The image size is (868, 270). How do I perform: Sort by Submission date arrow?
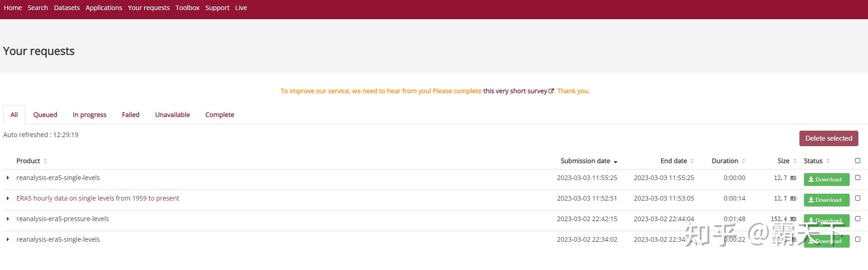(616, 161)
